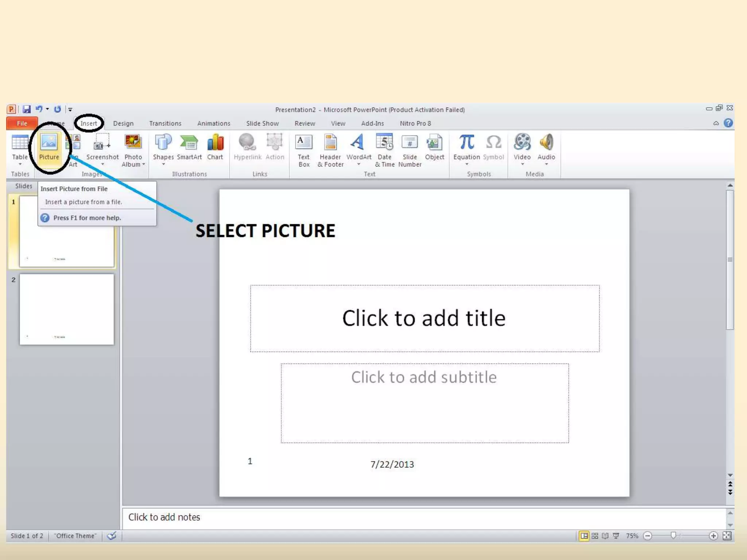Switch to Normal view in the status bar

coord(584,536)
